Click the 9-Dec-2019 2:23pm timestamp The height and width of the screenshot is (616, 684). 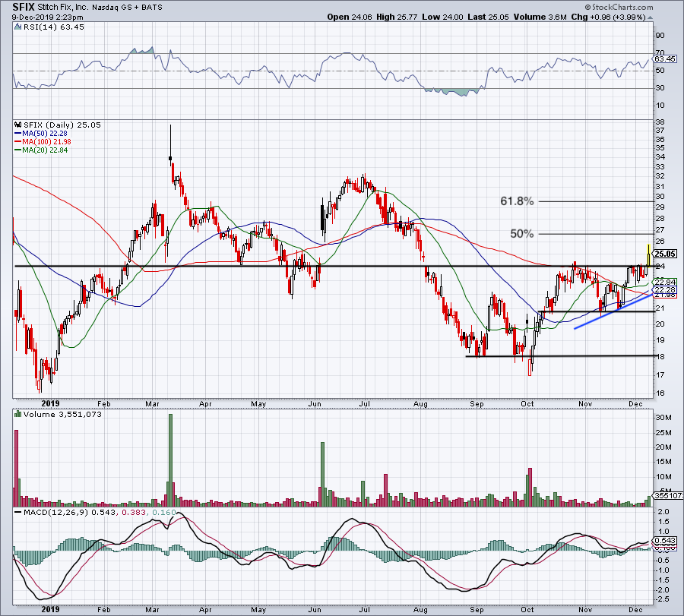tap(48, 17)
